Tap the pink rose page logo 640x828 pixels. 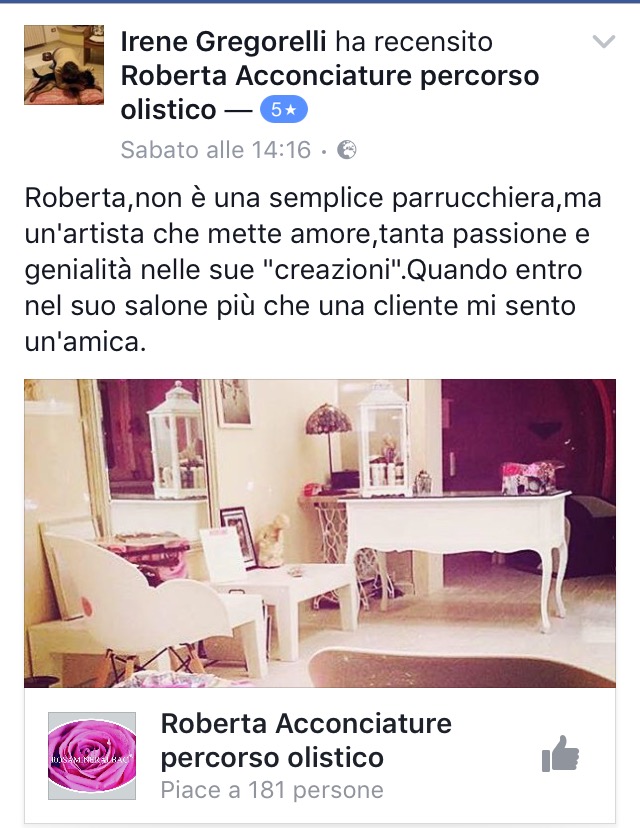(x=92, y=756)
